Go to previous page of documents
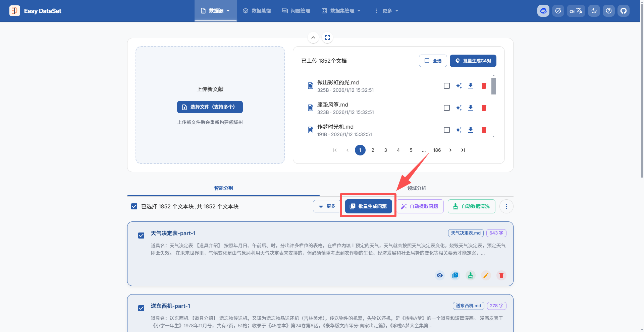 coord(347,150)
